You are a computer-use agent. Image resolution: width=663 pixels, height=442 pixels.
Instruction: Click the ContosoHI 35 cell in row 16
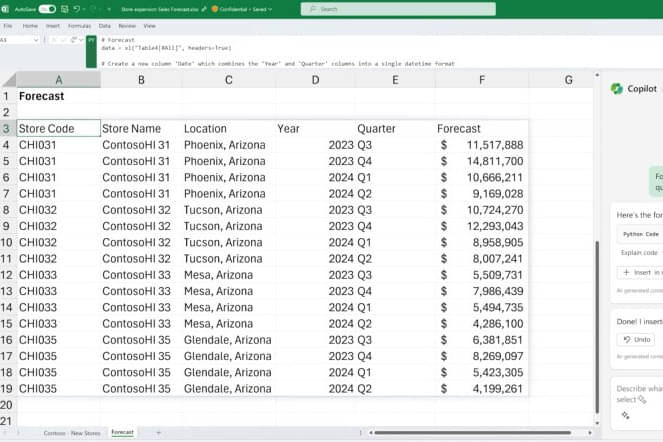click(141, 340)
